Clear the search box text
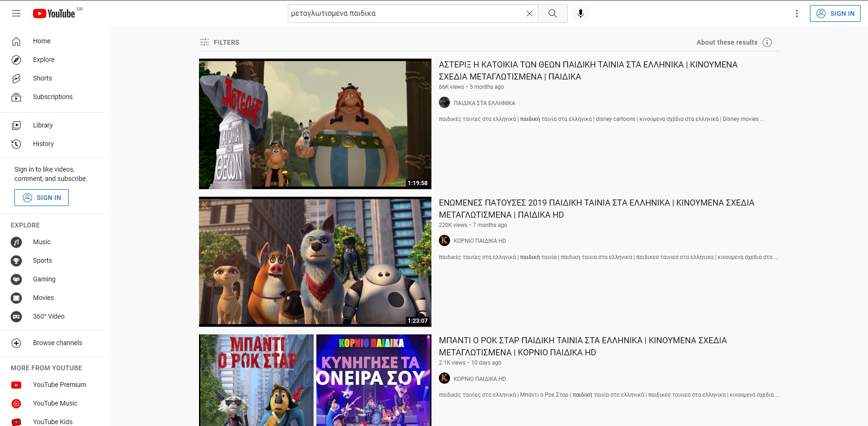The height and width of the screenshot is (426, 868). pos(529,13)
